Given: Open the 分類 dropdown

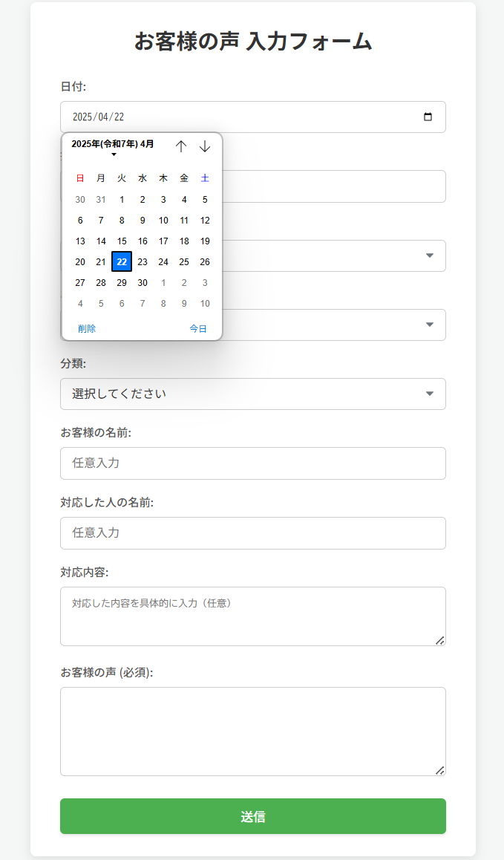Looking at the screenshot, I should pos(252,394).
